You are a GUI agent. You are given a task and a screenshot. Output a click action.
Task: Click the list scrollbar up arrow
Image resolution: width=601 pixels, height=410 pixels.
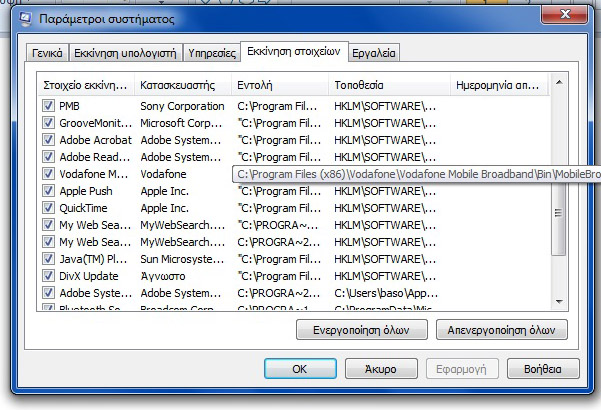pyautogui.click(x=559, y=82)
